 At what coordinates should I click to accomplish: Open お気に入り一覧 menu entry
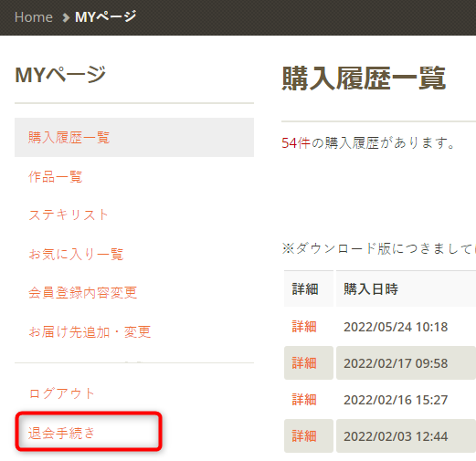pos(76,254)
